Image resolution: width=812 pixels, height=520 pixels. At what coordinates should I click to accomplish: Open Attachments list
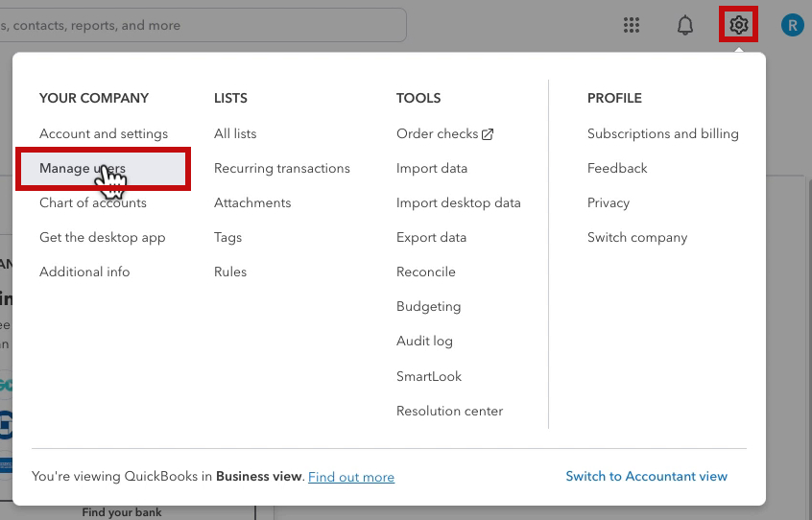(252, 202)
